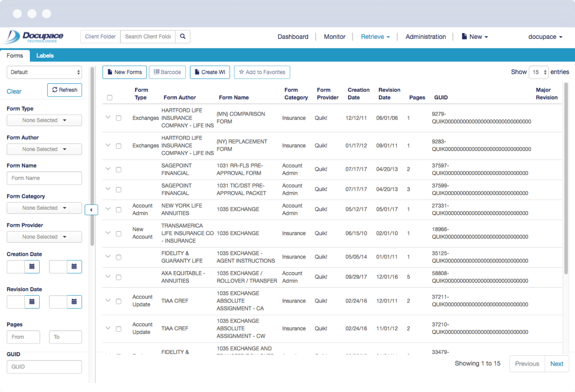Expand the (NY) REPLACEMENT FORM row chevron
Viewport: 575px width, 392px height.
pyautogui.click(x=108, y=145)
